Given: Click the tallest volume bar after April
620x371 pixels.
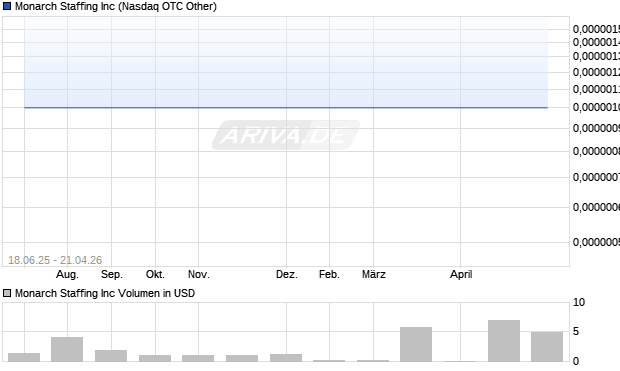Looking at the screenshot, I should click(504, 341).
